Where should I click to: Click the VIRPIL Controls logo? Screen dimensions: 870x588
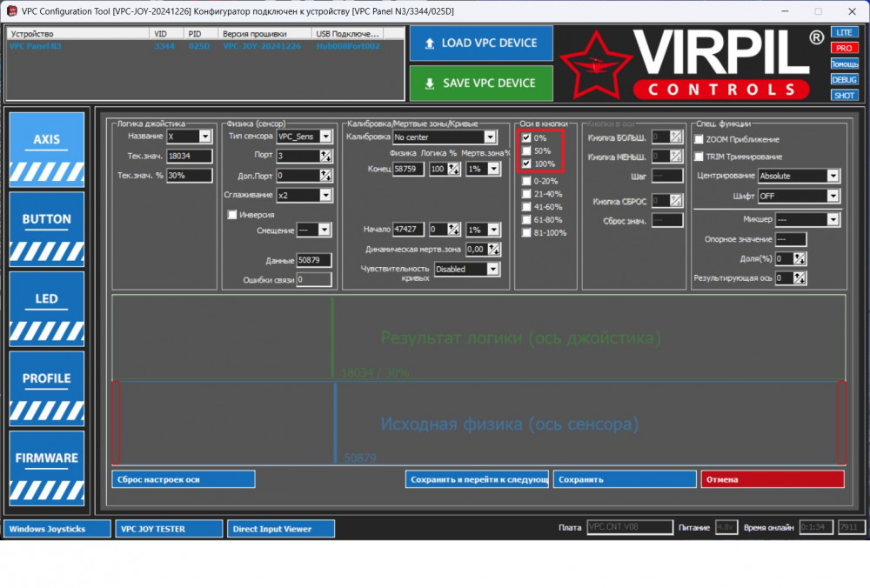pyautogui.click(x=692, y=63)
